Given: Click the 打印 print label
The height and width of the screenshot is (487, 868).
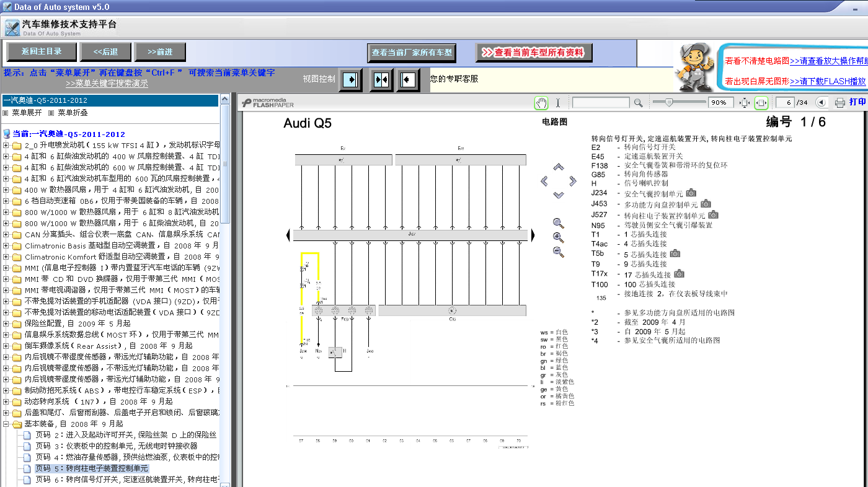Looking at the screenshot, I should (x=857, y=102).
